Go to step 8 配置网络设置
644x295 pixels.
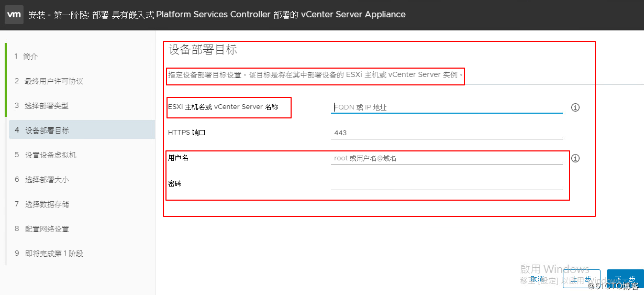pyautogui.click(x=46, y=229)
